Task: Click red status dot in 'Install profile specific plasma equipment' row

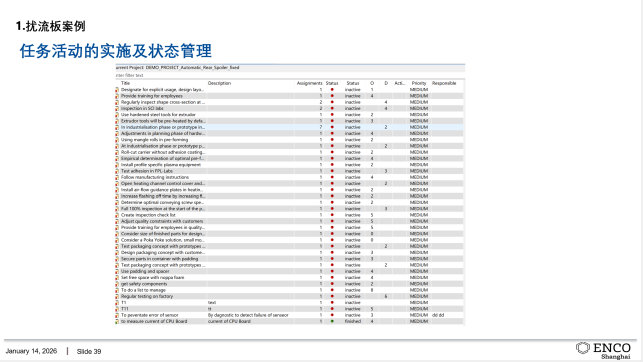Action: (332, 165)
